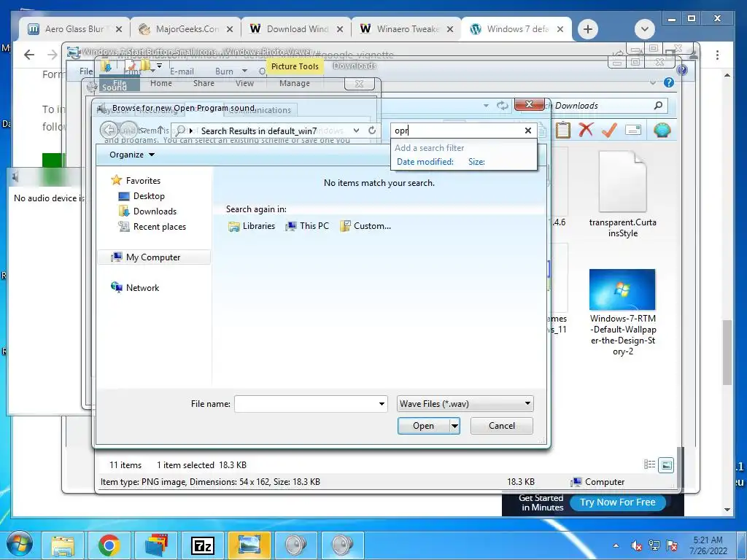This screenshot has height=560, width=747.
Task: Click the red X delete icon in Downloads toolbar
Action: [586, 130]
